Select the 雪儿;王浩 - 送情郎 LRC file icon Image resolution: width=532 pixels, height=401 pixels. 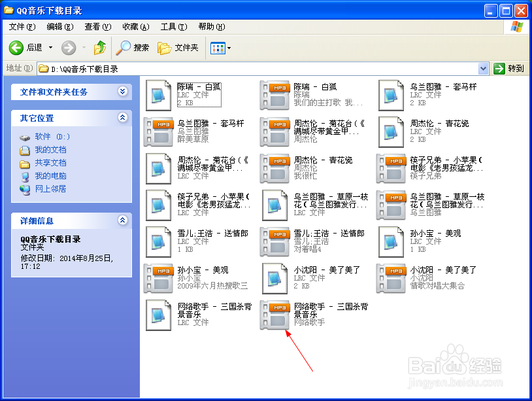158,242
